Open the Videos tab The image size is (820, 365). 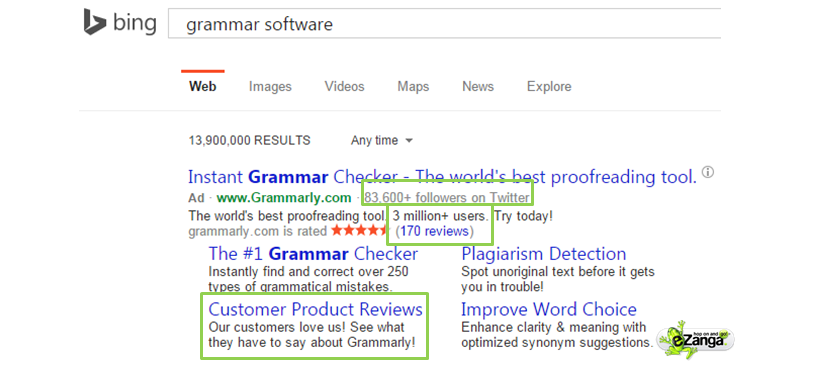(344, 86)
